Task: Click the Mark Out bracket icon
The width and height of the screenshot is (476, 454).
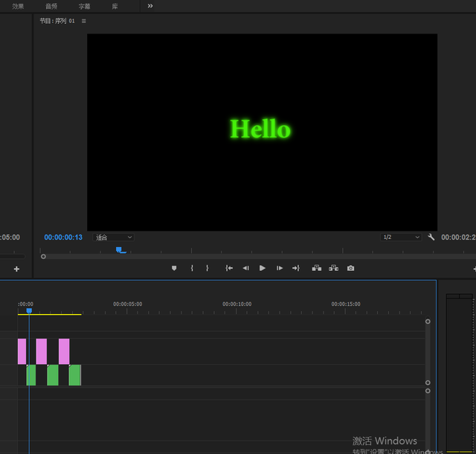Action: click(208, 268)
